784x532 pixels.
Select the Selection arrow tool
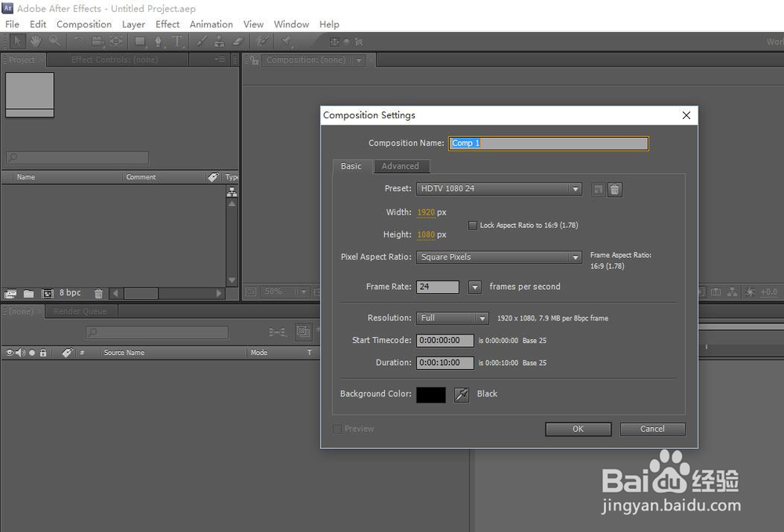click(17, 42)
